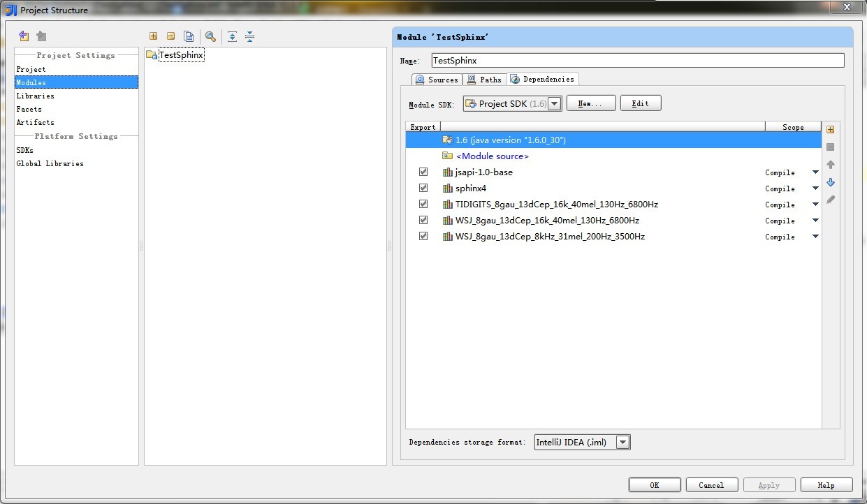Confirm with the OK button
867x504 pixels.
[x=655, y=485]
